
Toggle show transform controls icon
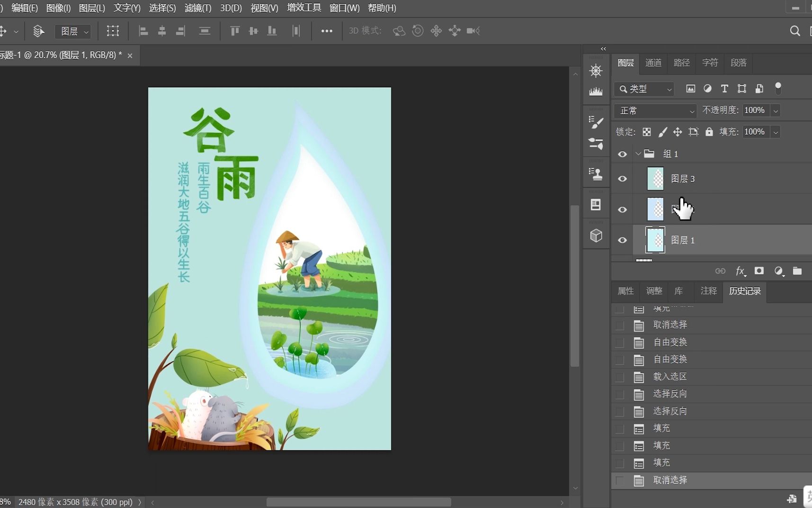point(113,31)
